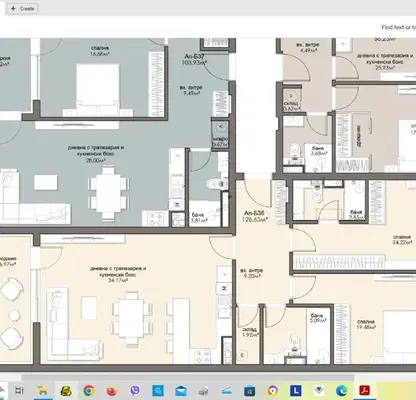Open the green arrow download app icon

coord(318,390)
